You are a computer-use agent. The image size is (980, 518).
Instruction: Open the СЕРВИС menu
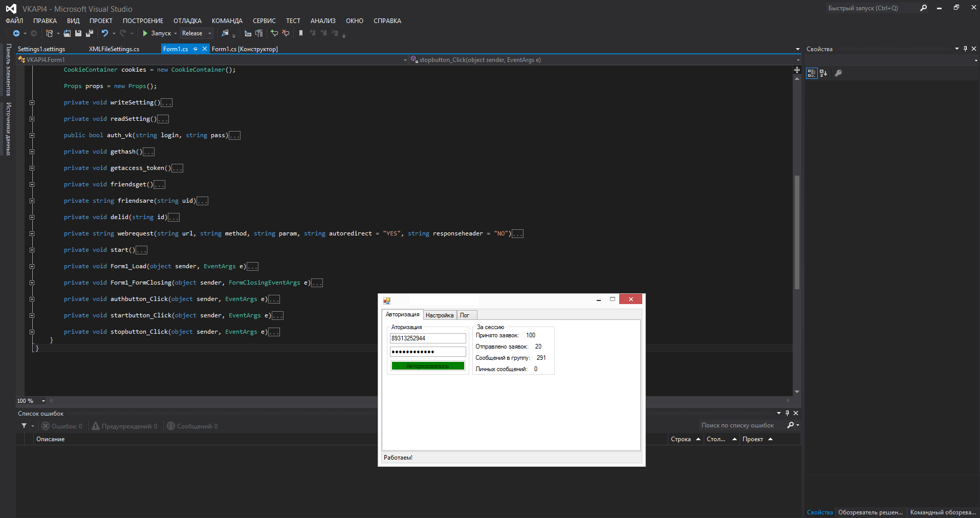pyautogui.click(x=264, y=21)
